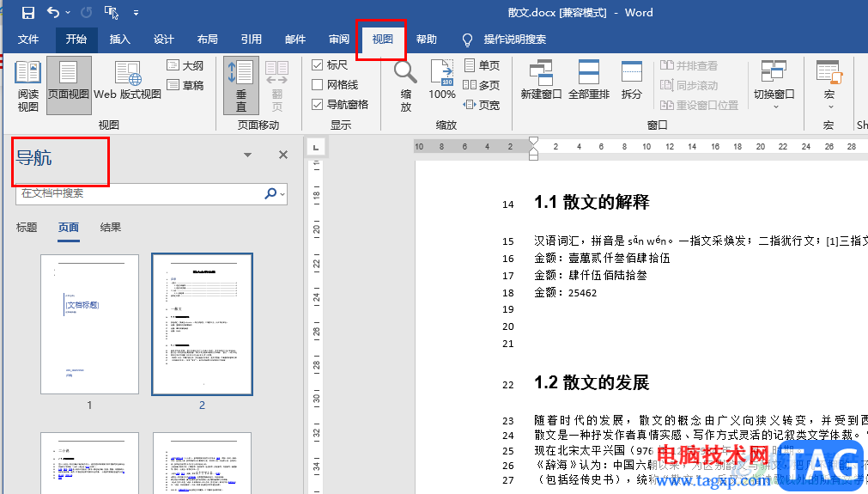Switch to the 布局 ribbon tab
The image size is (868, 494).
208,40
